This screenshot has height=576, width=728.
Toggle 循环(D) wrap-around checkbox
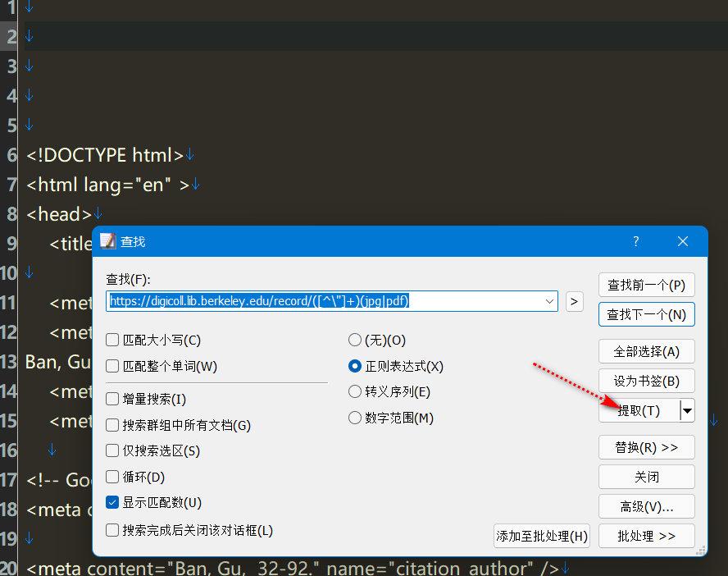point(112,477)
